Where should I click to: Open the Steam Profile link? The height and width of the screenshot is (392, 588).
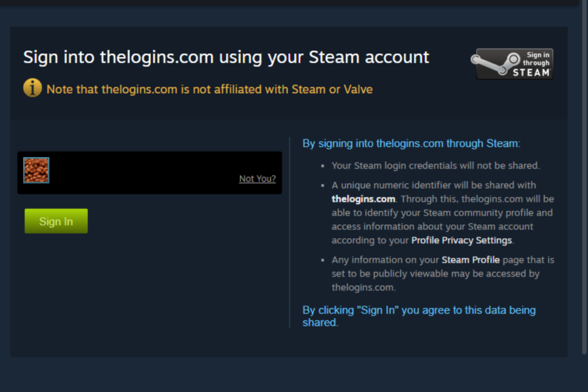[x=471, y=260]
